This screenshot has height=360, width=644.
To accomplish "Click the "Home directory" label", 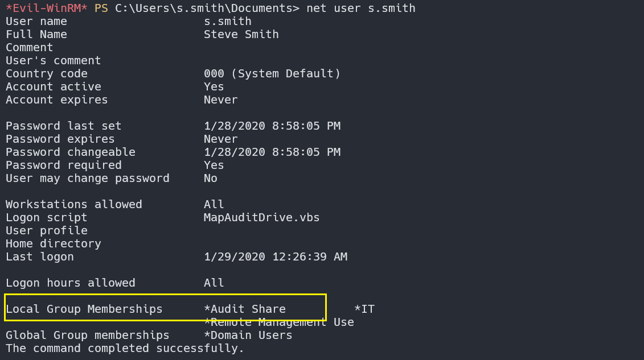I will (x=53, y=244).
